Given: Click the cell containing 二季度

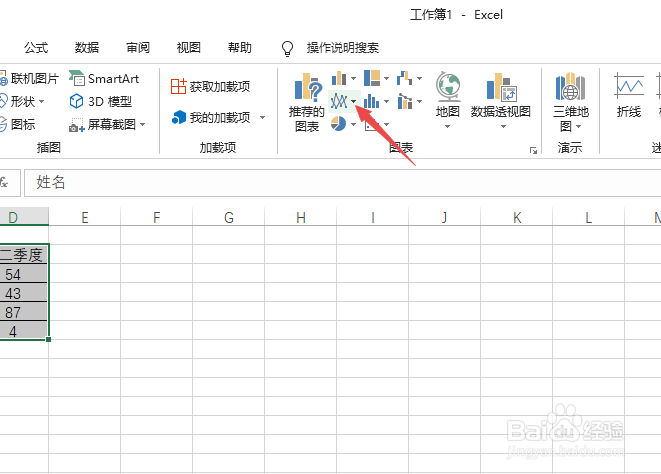Looking at the screenshot, I should (x=23, y=254).
